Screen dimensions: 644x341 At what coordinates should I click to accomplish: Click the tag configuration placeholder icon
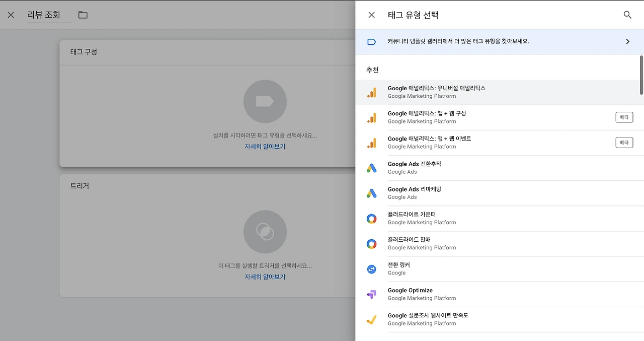(x=265, y=102)
